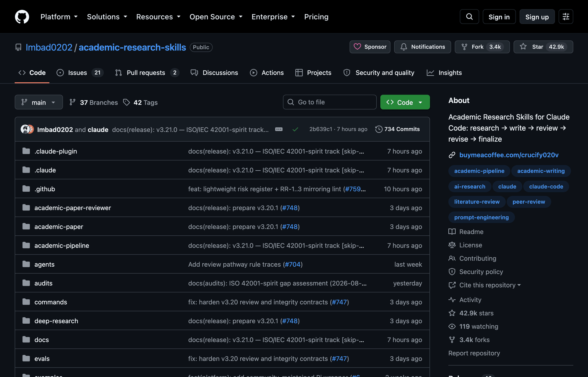Click the commit author avatar

click(x=27, y=129)
